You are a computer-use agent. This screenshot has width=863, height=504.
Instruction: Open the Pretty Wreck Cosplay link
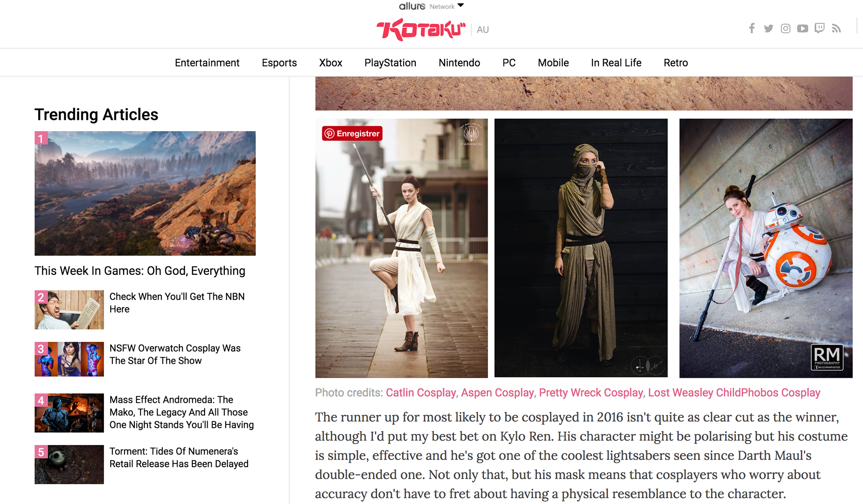click(x=591, y=393)
